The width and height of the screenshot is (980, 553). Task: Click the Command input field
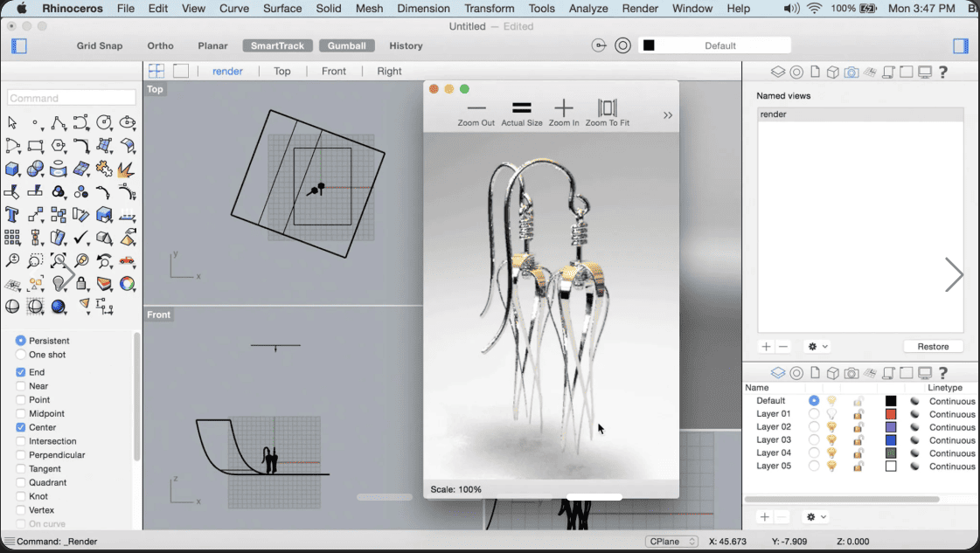pos(72,98)
